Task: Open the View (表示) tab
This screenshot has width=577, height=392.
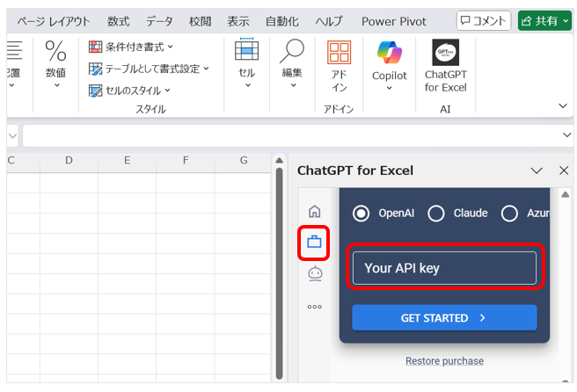Action: coord(238,22)
